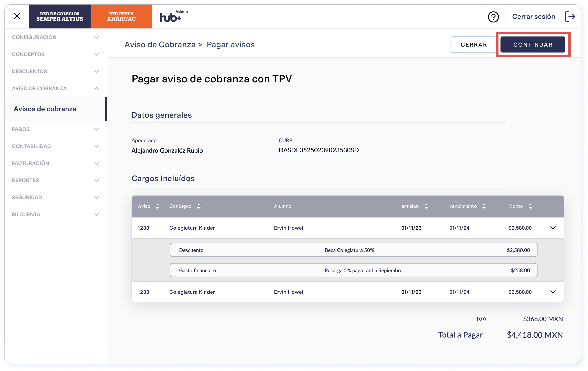Click the $258.00 amount
The width and height of the screenshot is (588, 371).
coord(520,270)
